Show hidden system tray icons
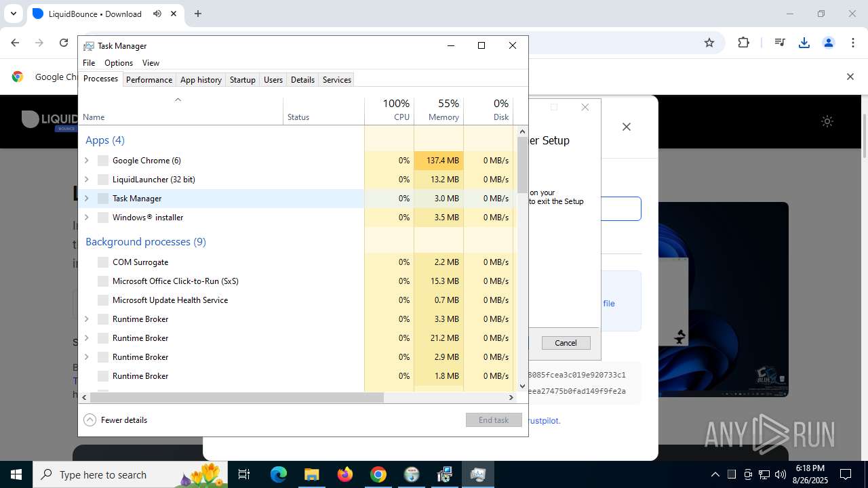The image size is (868, 488). (715, 474)
